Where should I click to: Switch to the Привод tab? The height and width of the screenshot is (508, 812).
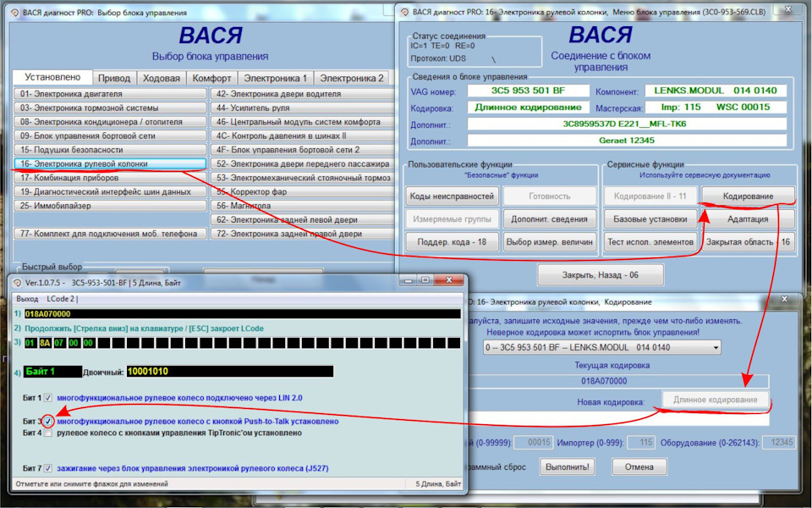[114, 78]
